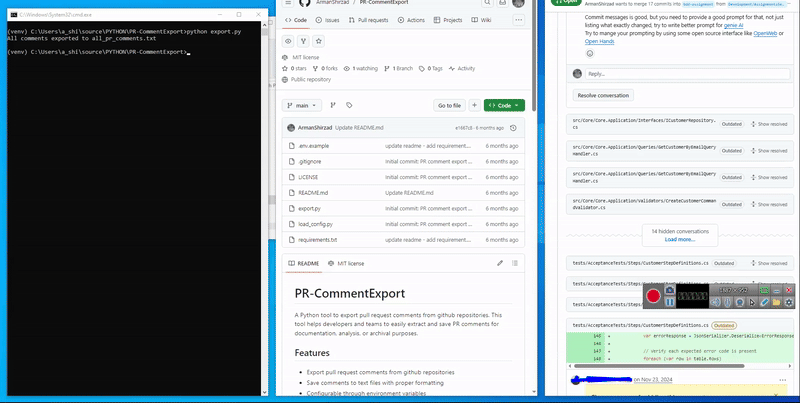This screenshot has height=403, width=800.
Task: Open the load_config.py file
Action: pyautogui.click(x=315, y=224)
